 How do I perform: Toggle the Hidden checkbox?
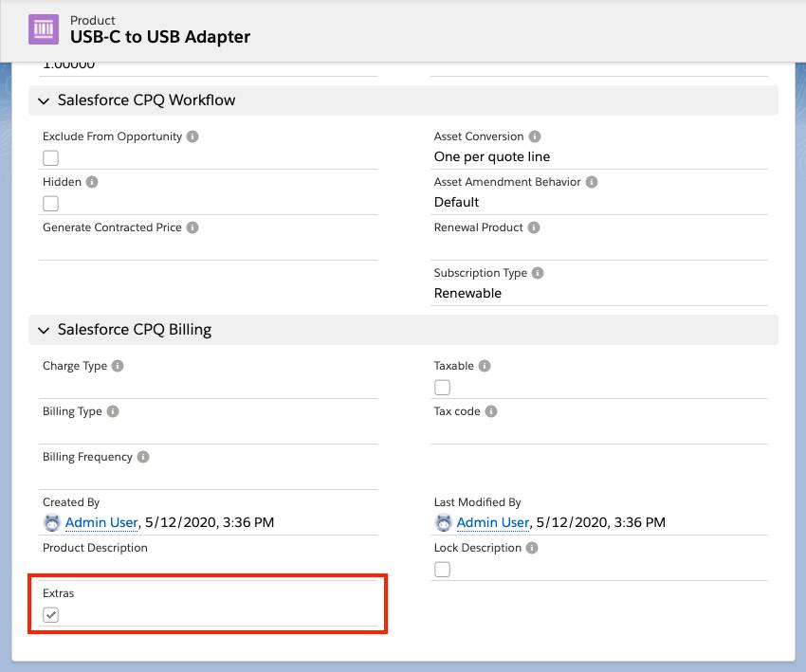[x=51, y=204]
